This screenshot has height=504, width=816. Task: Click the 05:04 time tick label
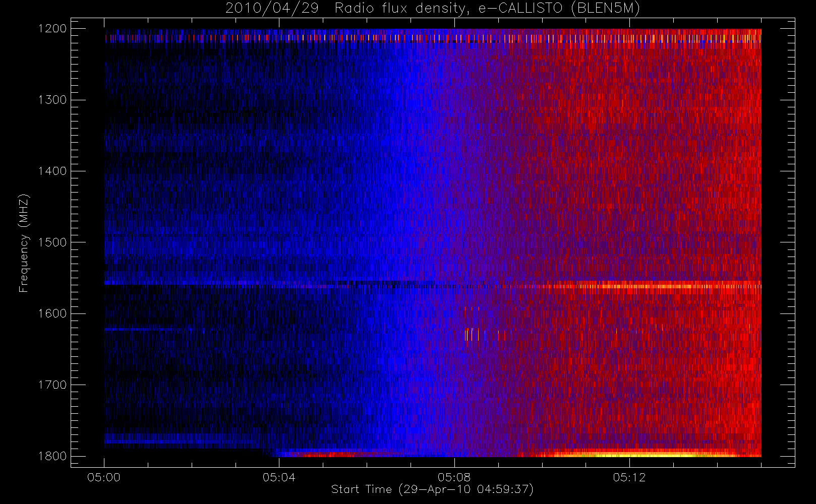tap(279, 477)
